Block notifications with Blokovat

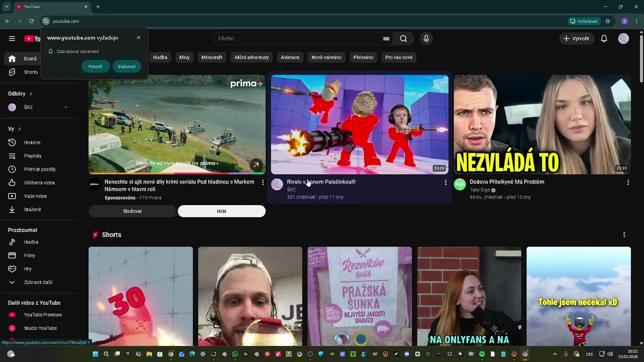pos(127,66)
